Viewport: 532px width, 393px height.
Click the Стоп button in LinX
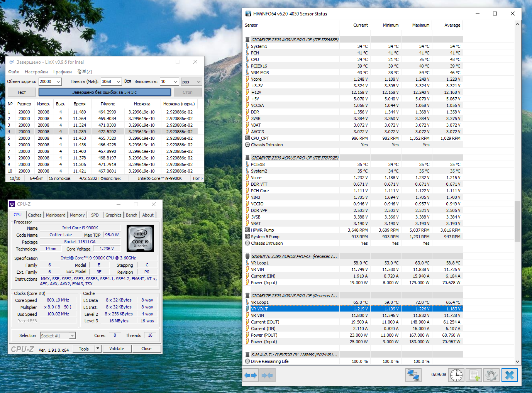(188, 92)
